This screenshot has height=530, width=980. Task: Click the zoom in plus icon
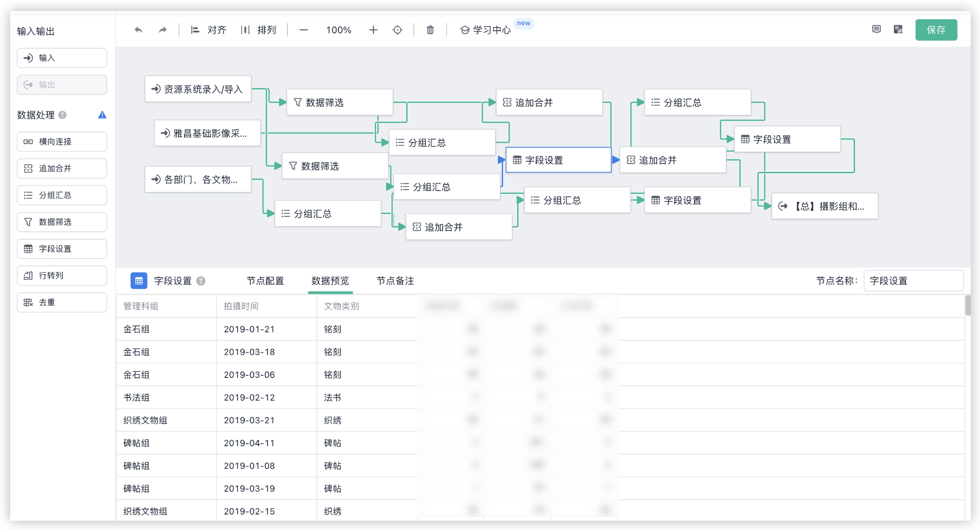coord(373,30)
